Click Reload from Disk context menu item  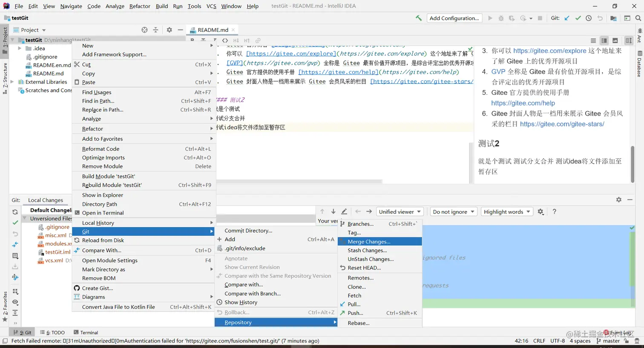[144, 240]
